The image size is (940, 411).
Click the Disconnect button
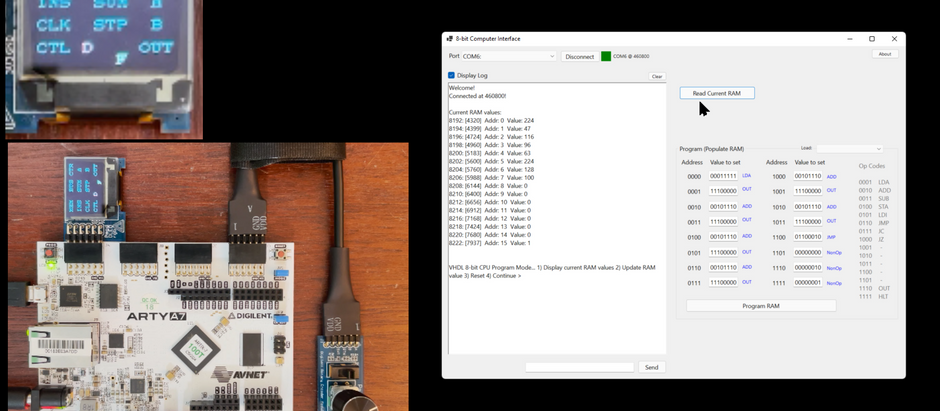pos(580,56)
